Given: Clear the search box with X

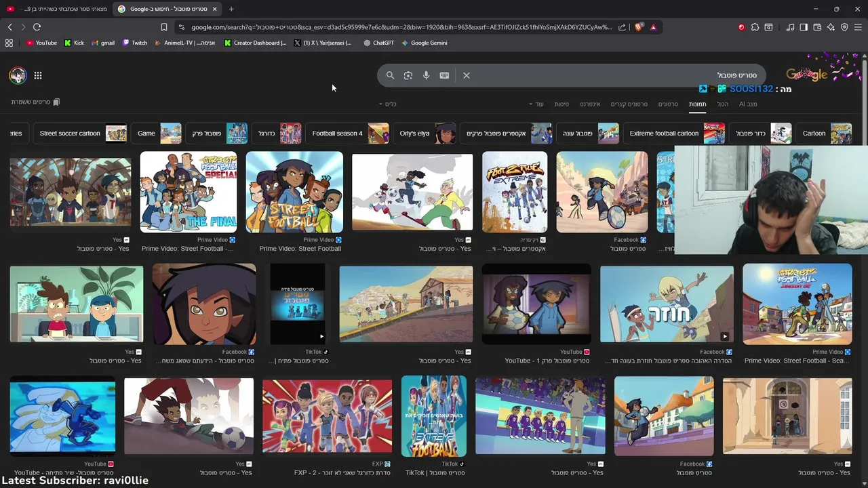Looking at the screenshot, I should (467, 75).
